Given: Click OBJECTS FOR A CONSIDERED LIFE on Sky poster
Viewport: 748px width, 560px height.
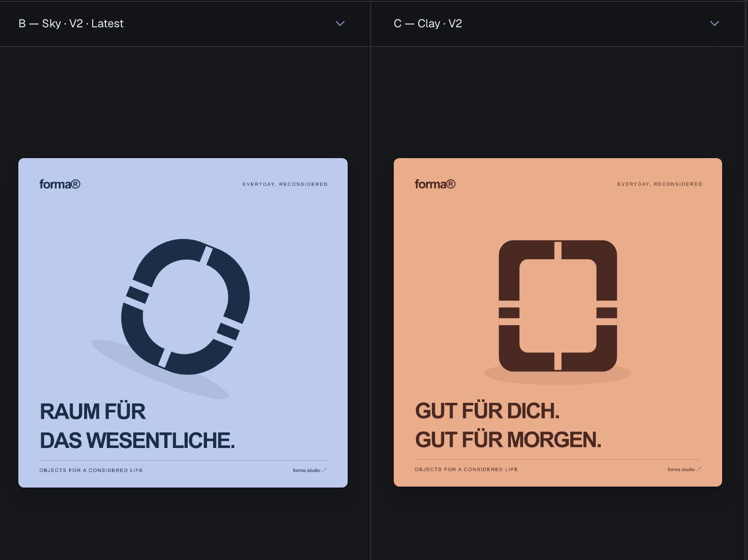Looking at the screenshot, I should [x=91, y=470].
